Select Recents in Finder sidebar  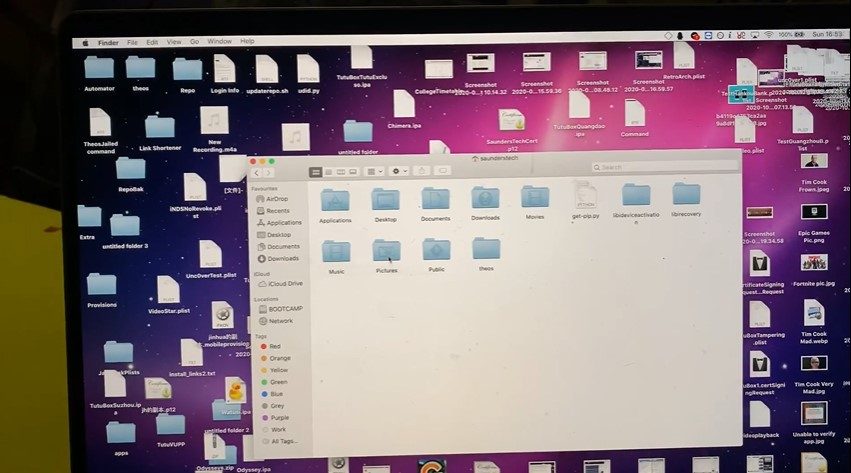tap(273, 211)
